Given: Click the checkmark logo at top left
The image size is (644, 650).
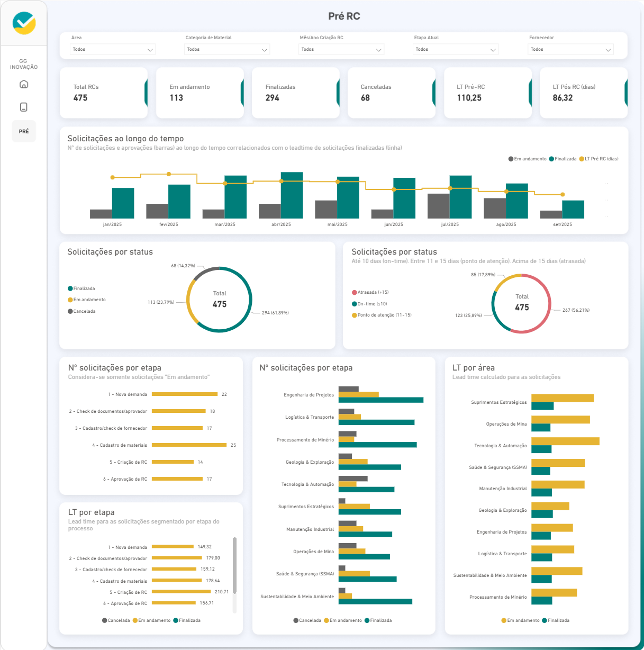Looking at the screenshot, I should pos(24,23).
